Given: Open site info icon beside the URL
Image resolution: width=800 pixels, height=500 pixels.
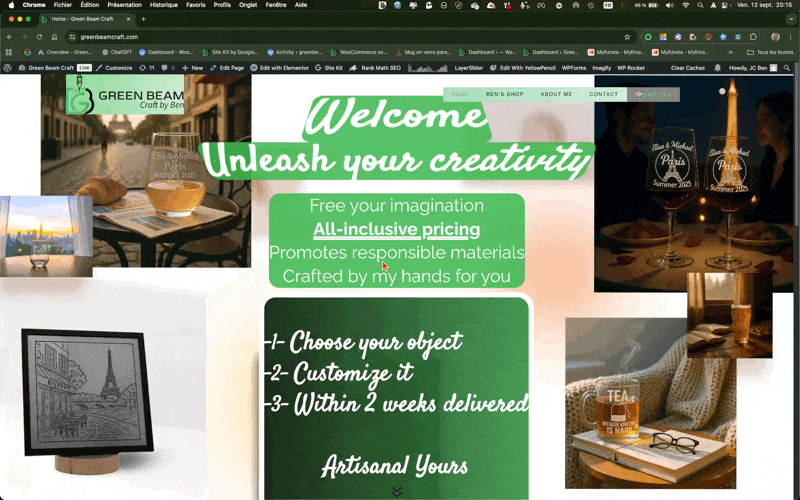Looking at the screenshot, I should coord(72,37).
